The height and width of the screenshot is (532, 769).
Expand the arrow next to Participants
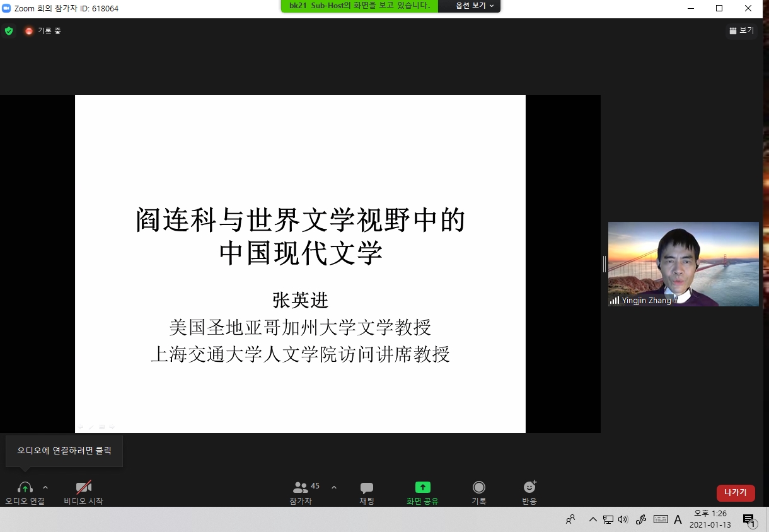(334, 487)
